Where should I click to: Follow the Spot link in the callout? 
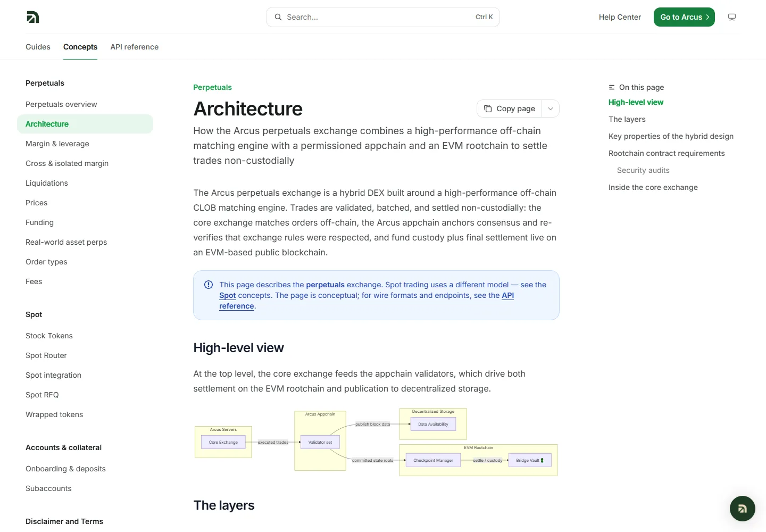pos(228,295)
